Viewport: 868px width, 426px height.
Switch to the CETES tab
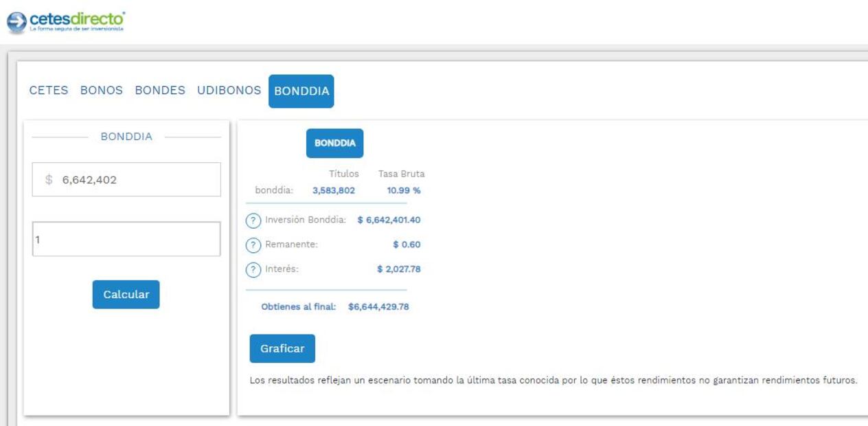click(49, 91)
